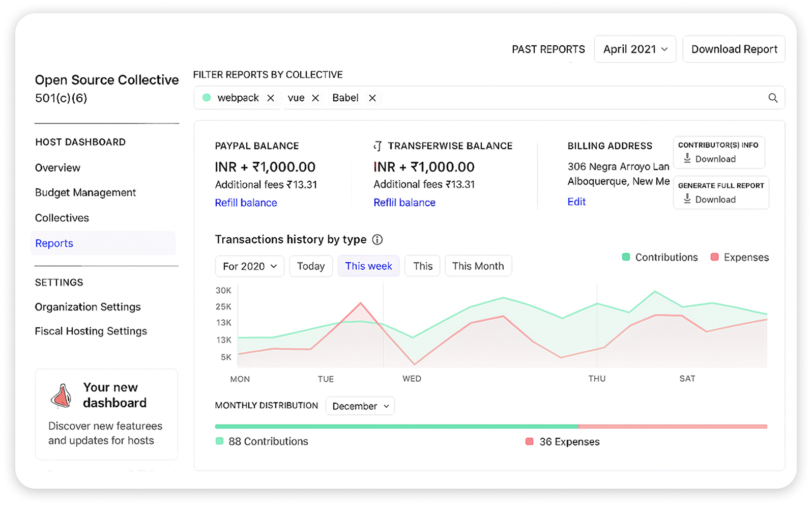This screenshot has height=506, width=812.
Task: Click info icon beside Transactions history
Action: coord(378,240)
